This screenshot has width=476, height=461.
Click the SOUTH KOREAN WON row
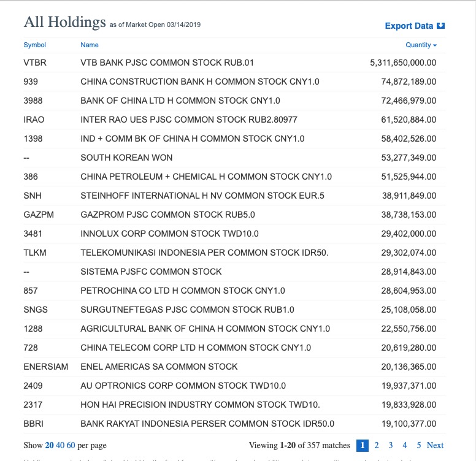tap(126, 158)
